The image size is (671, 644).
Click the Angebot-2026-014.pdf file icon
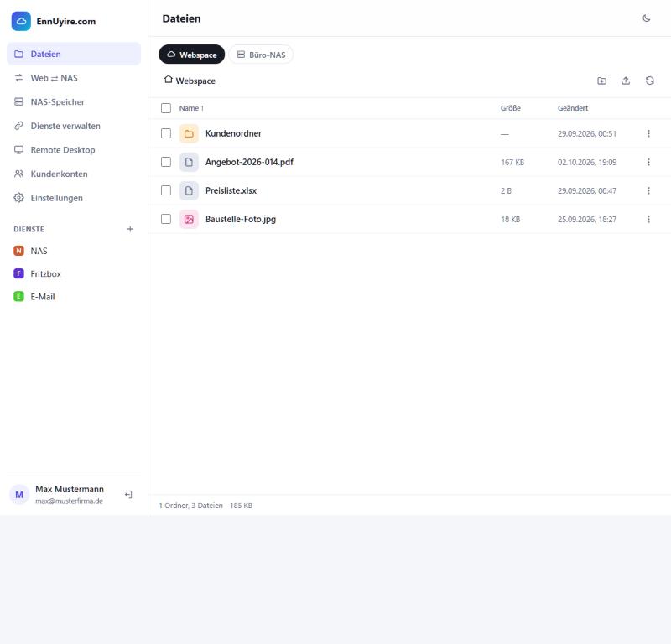point(189,162)
